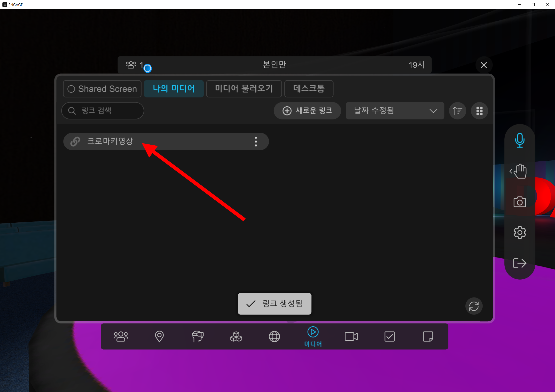This screenshot has height=392, width=555.
Task: Click the 링크 검색 search field
Action: pos(103,111)
